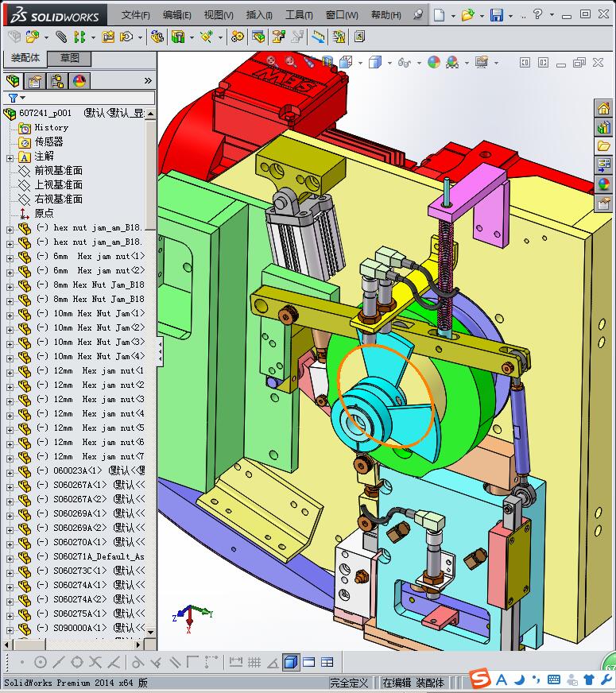The height and width of the screenshot is (693, 616).
Task: Click the New document icon in the title bar
Action: [439, 15]
